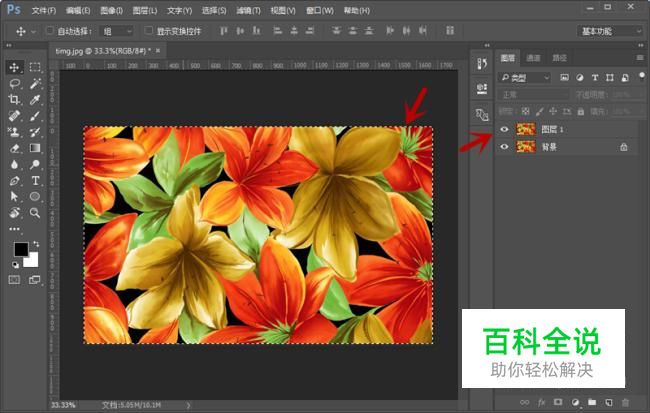Open the layer filter 类型 dropdown
This screenshot has height=413, width=650.
(527, 77)
